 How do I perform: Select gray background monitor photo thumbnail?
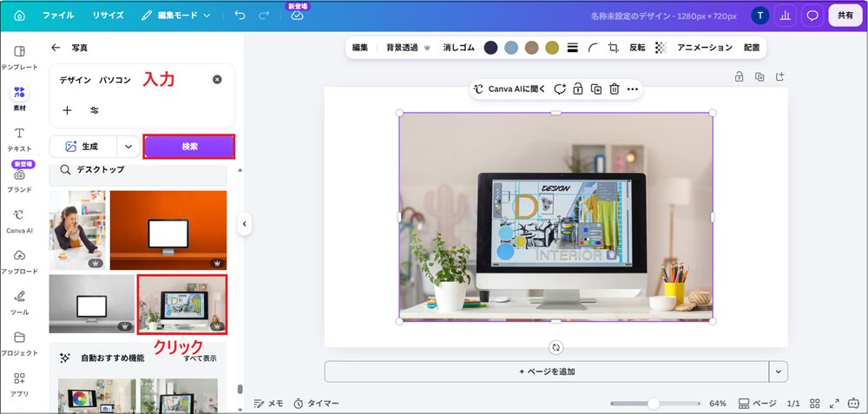pyautogui.click(x=91, y=304)
